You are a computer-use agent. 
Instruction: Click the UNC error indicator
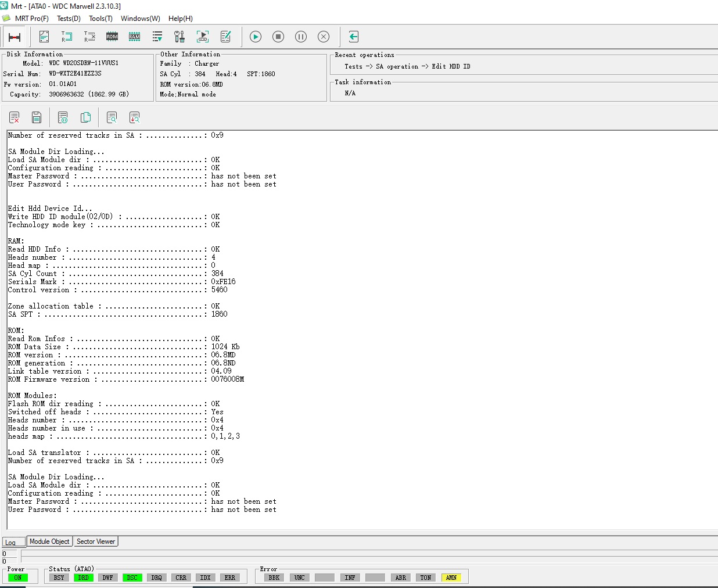pyautogui.click(x=299, y=578)
